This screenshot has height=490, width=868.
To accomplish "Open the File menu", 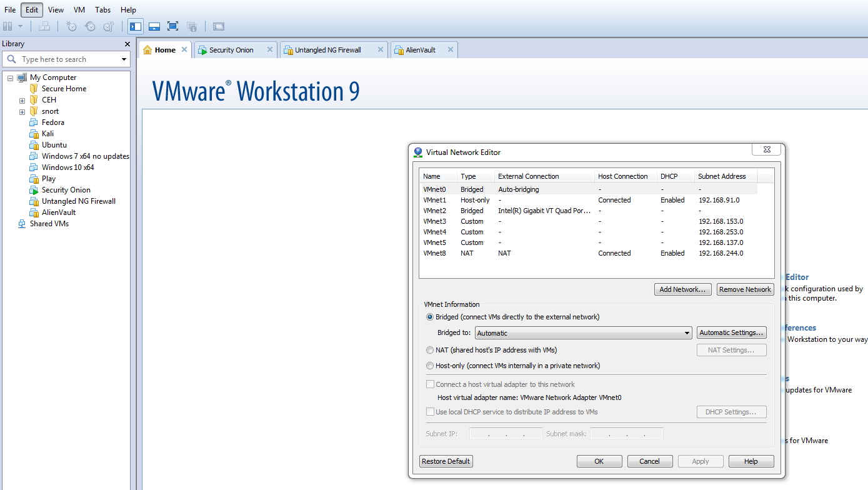I will coord(10,10).
